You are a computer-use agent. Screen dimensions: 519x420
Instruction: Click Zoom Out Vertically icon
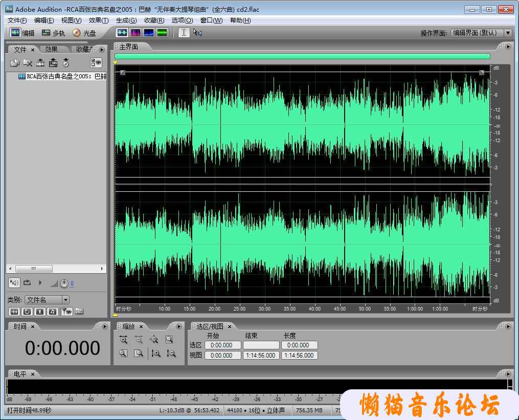point(171,353)
